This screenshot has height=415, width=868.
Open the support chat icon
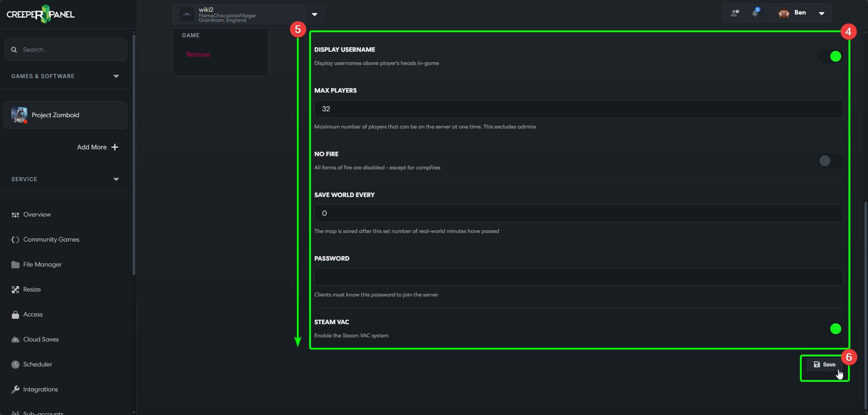click(x=734, y=13)
